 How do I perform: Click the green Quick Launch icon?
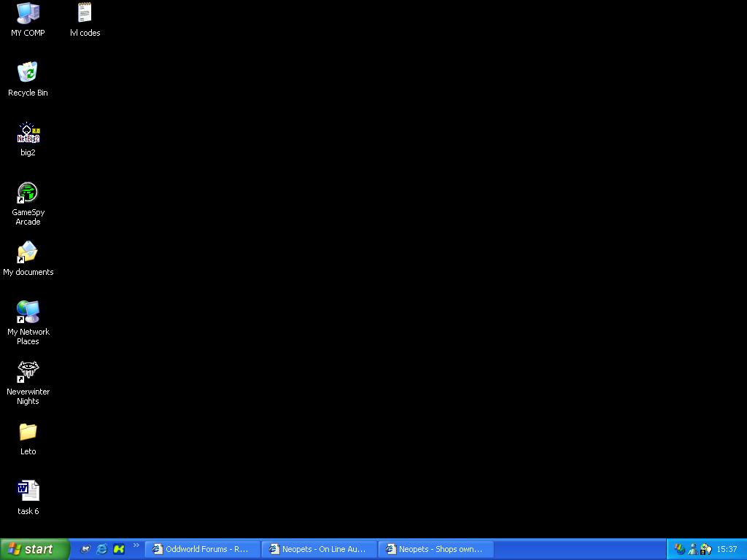pos(119,549)
